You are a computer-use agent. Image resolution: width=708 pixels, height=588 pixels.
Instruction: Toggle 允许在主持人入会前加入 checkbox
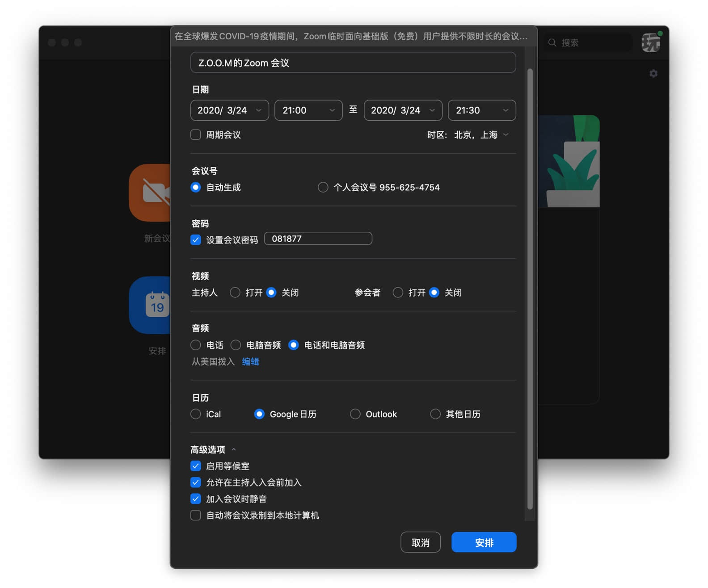click(x=196, y=483)
